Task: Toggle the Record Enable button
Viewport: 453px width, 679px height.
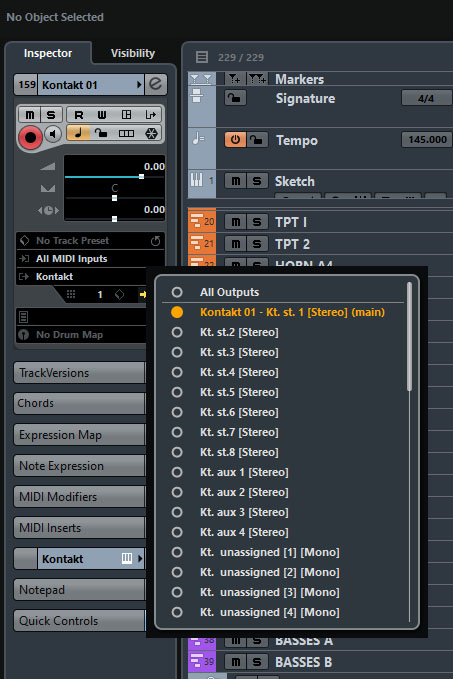Action: click(x=30, y=137)
